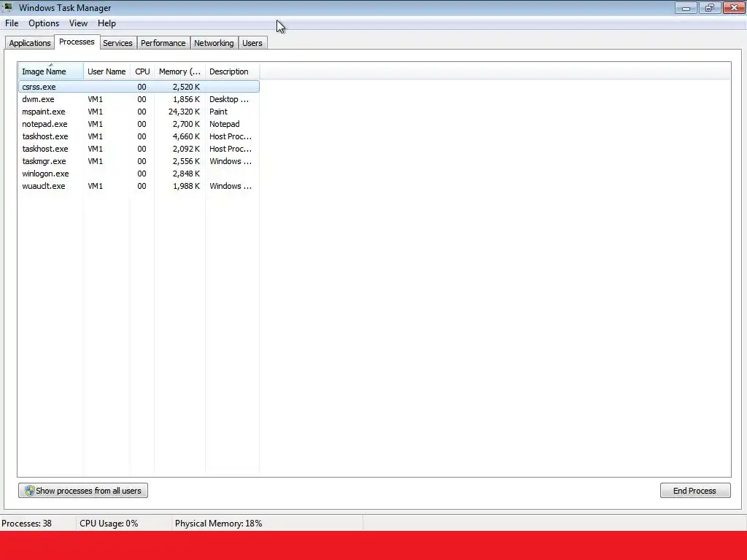Screen dimensions: 747x560
Task: Sort by Memory column header
Action: 179,71
